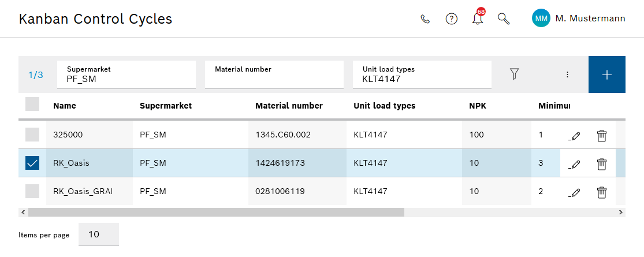Select the RK_Oasis name cell
This screenshot has height=257, width=644.
point(90,163)
